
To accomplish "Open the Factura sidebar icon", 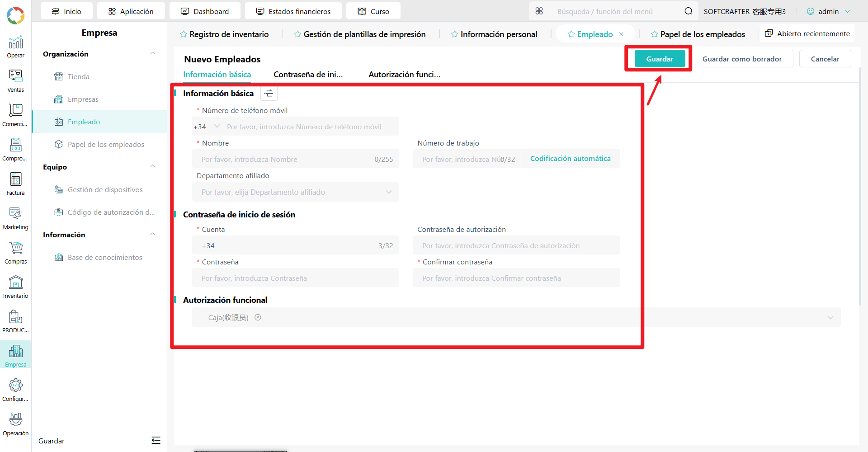I will [x=15, y=184].
